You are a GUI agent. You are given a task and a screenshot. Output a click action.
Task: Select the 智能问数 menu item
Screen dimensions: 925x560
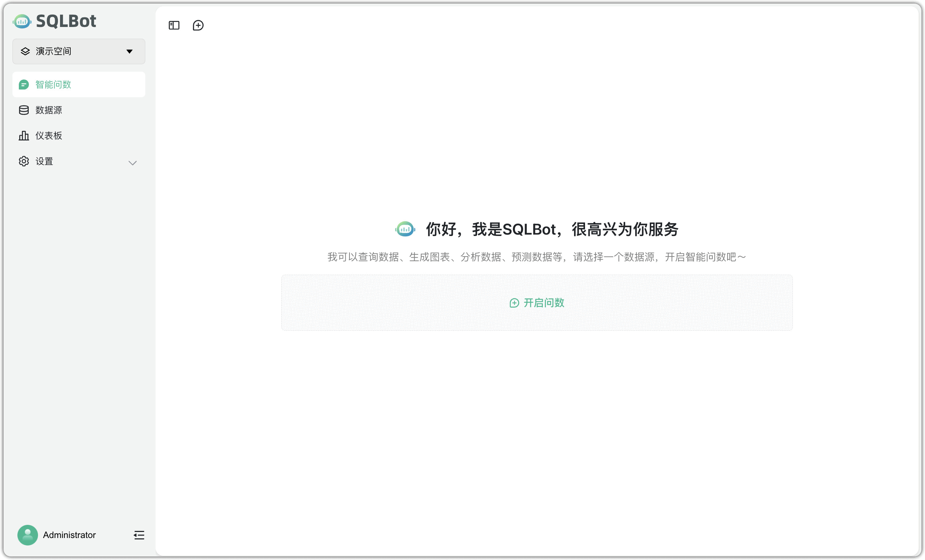(53, 84)
